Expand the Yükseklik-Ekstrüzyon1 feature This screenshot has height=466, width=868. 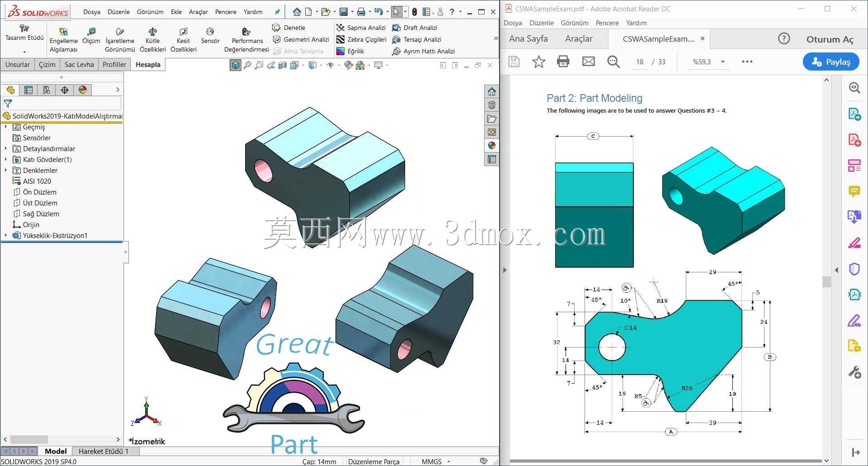click(6, 235)
